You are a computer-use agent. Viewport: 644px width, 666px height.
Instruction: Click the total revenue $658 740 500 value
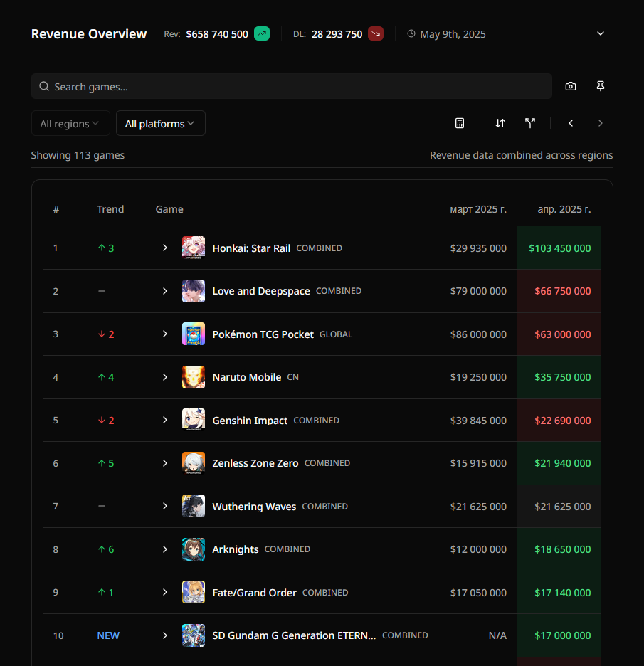(217, 34)
